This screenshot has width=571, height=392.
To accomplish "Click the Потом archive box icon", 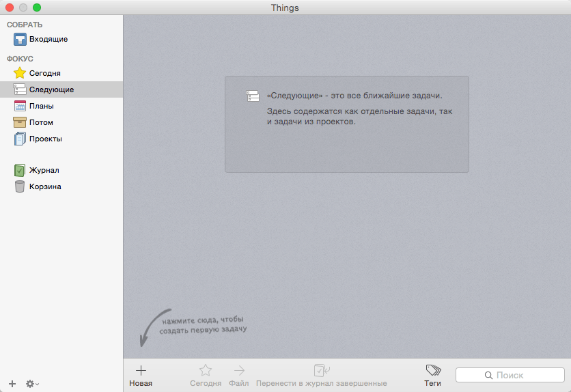I will [x=20, y=122].
